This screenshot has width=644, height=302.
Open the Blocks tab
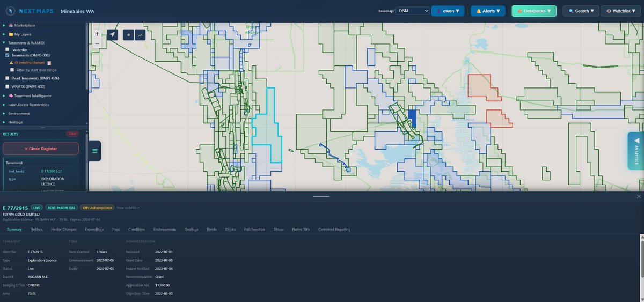(x=230, y=229)
